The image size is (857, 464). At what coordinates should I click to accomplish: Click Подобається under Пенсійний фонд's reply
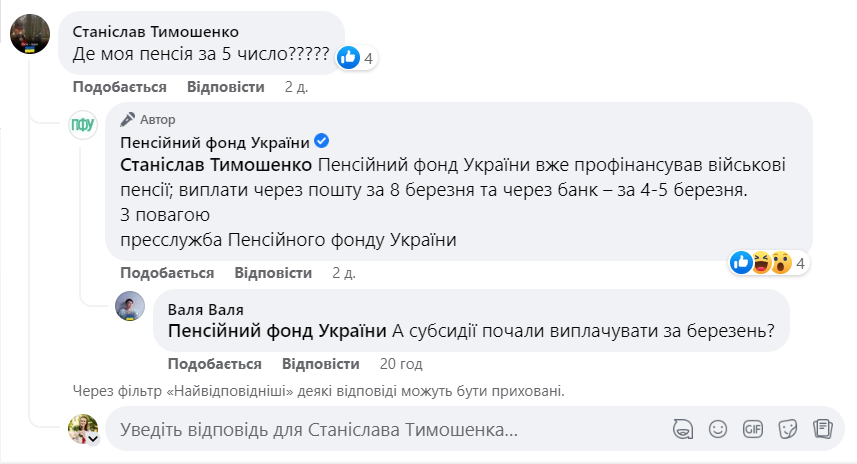(x=167, y=273)
